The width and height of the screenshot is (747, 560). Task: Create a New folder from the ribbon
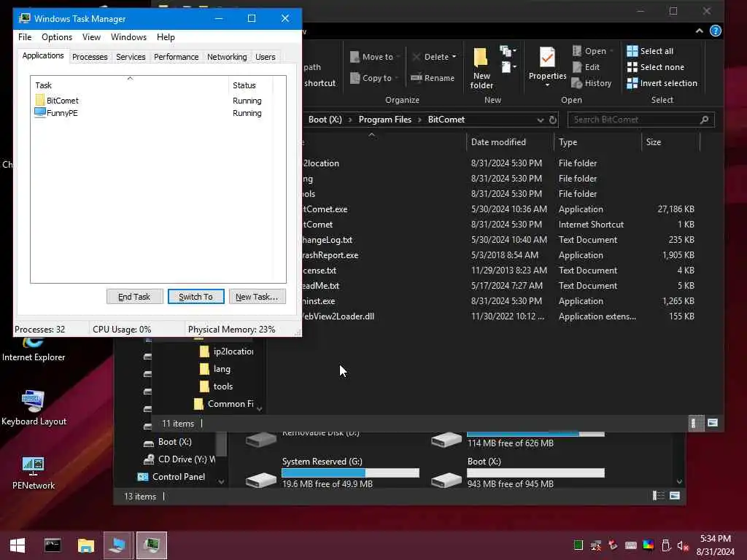click(481, 69)
